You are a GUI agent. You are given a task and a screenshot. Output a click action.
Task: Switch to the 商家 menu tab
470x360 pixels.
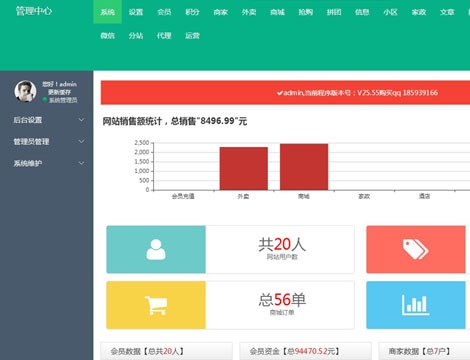click(221, 12)
